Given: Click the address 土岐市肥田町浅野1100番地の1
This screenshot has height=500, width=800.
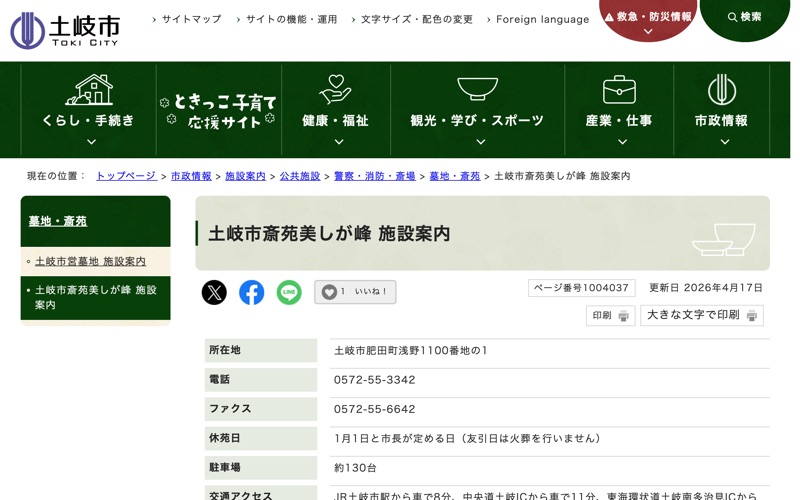Looking at the screenshot, I should click(x=411, y=351).
